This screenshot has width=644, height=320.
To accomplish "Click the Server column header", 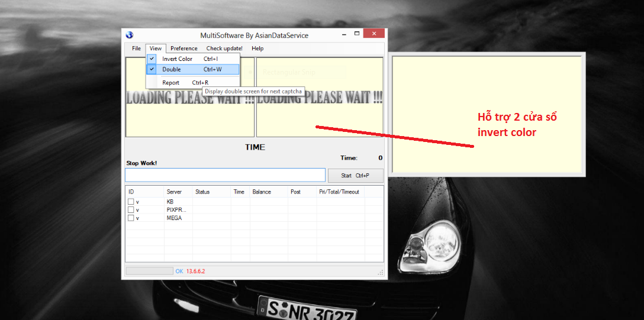I will 178,192.
